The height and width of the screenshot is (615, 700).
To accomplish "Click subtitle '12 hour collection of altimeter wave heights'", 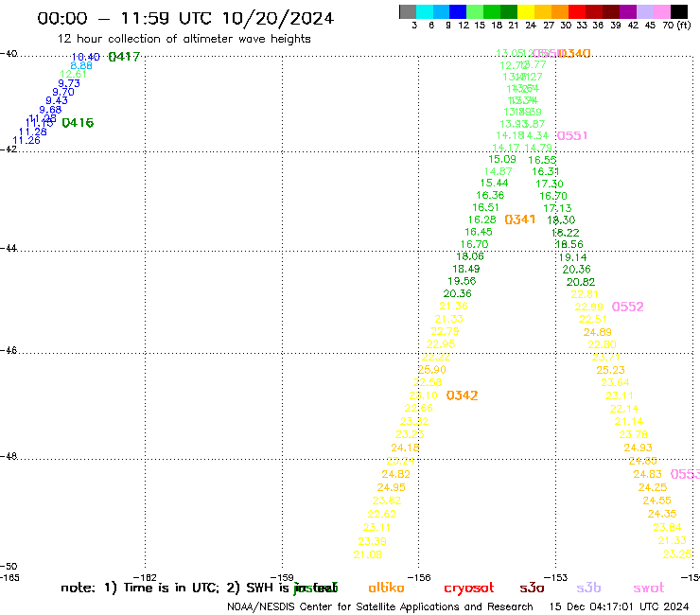I will [184, 39].
